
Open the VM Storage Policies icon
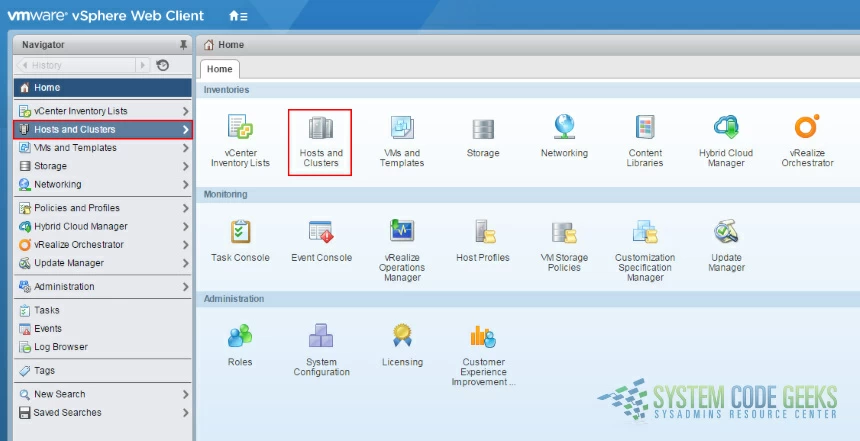click(564, 233)
